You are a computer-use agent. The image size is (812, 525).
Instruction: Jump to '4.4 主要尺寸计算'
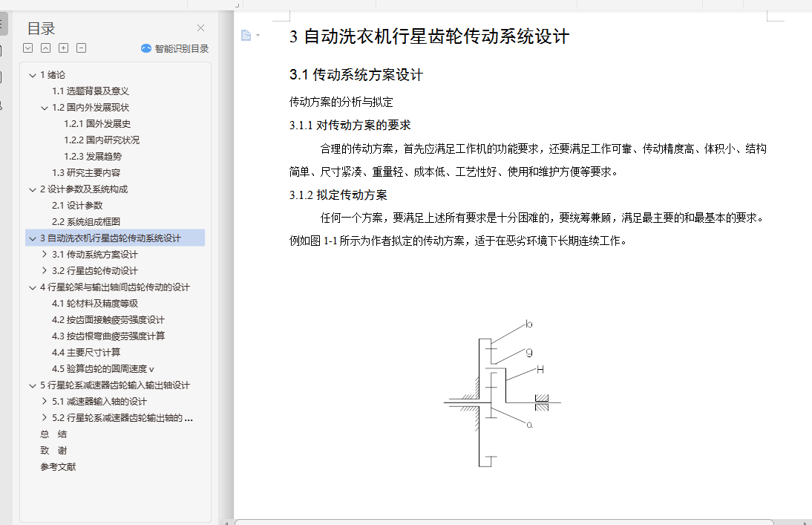click(x=86, y=353)
